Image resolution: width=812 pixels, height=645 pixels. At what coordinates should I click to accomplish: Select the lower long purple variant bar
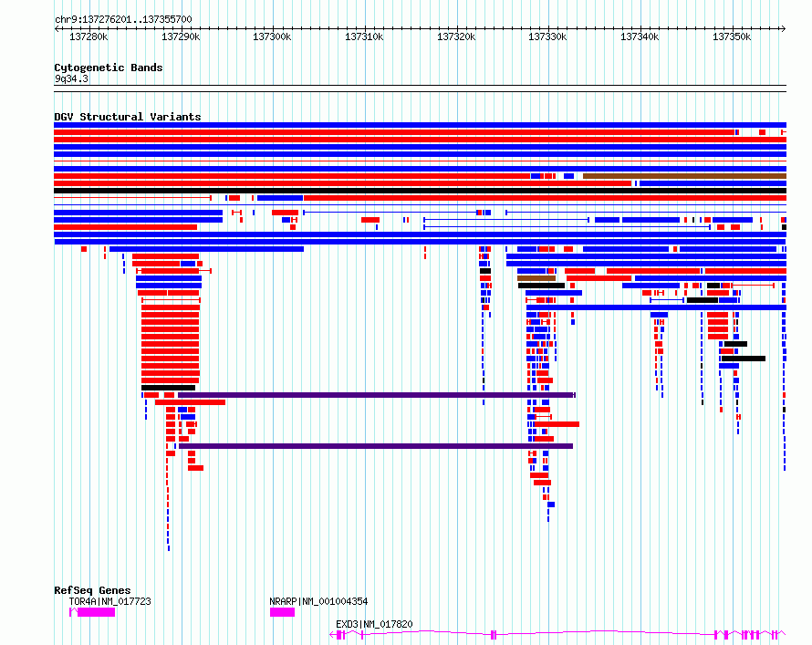(376, 446)
